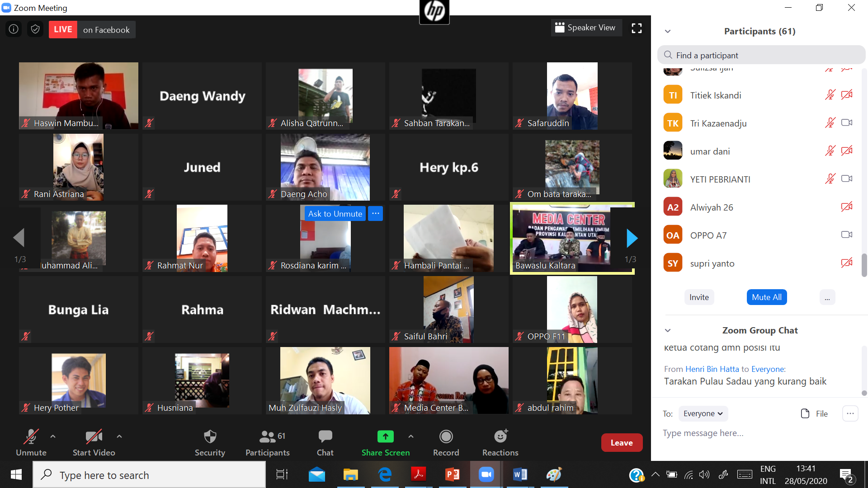
Task: Click the participants list scrollbar
Action: [x=864, y=265]
